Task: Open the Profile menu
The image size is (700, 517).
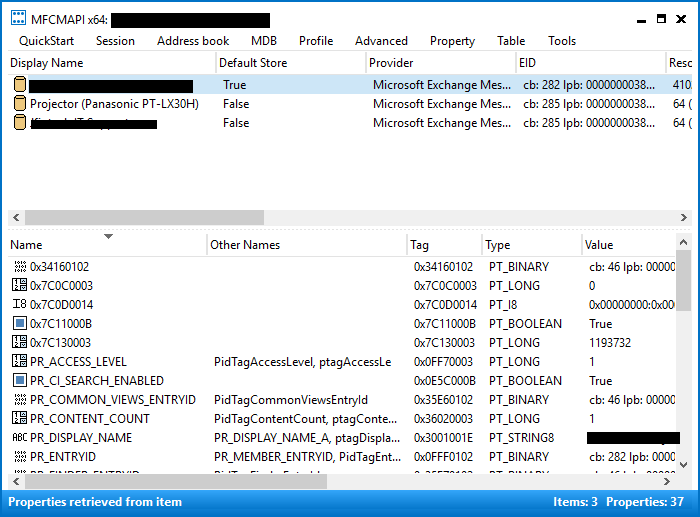Action: click(x=316, y=41)
